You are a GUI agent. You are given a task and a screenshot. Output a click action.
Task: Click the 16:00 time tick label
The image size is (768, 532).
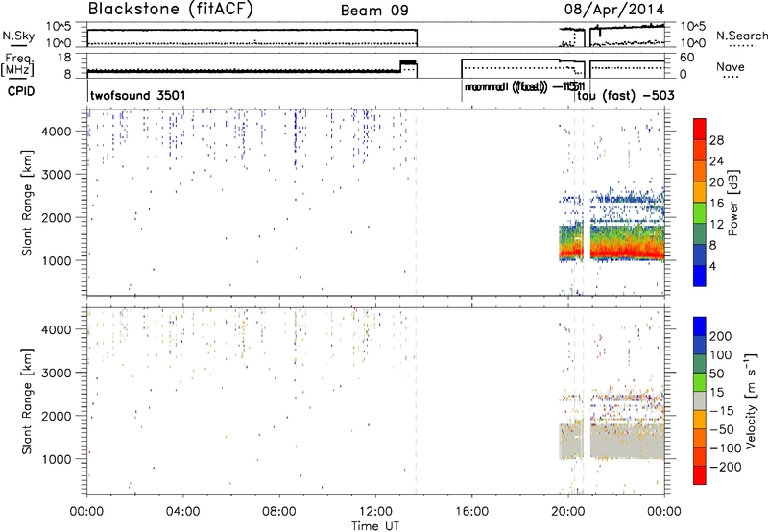471,512
